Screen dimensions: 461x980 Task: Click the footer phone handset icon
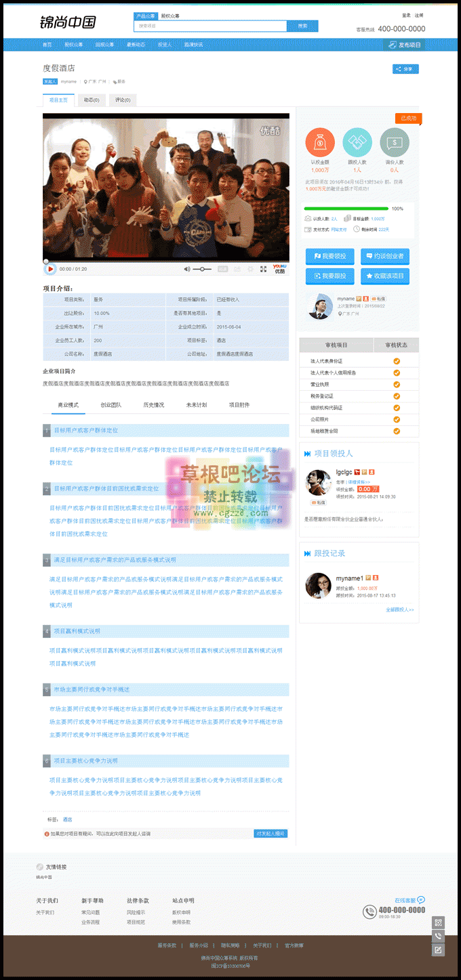(x=369, y=912)
